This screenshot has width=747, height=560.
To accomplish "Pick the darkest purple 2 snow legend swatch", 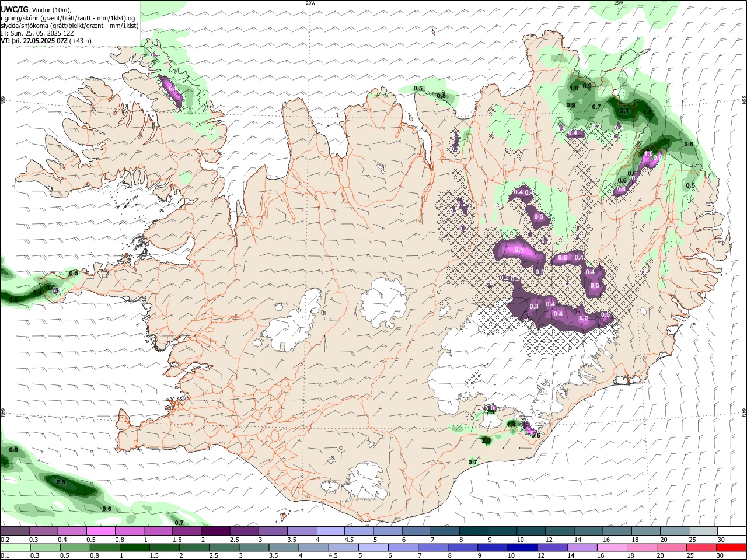I will [x=215, y=531].
